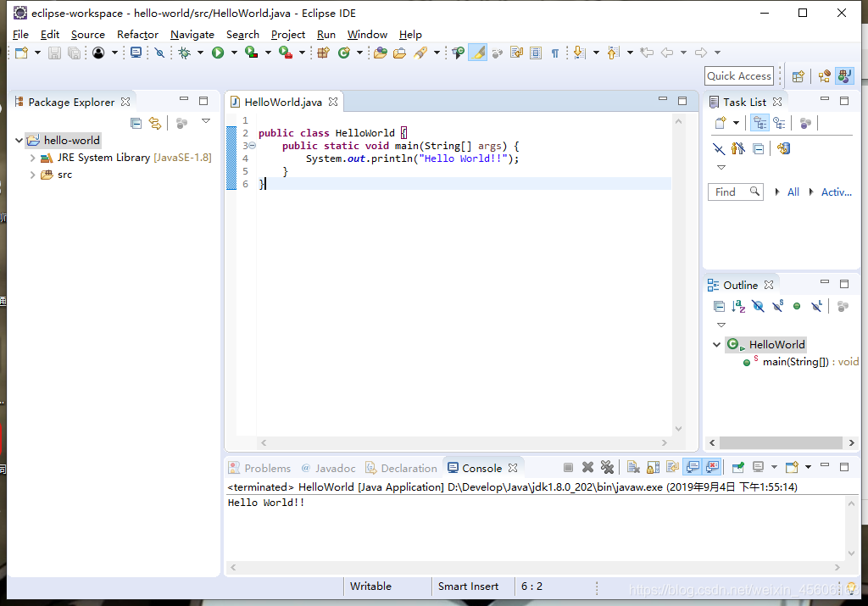The height and width of the screenshot is (606, 868).
Task: Open the Debug button dropdown arrow
Action: point(200,53)
